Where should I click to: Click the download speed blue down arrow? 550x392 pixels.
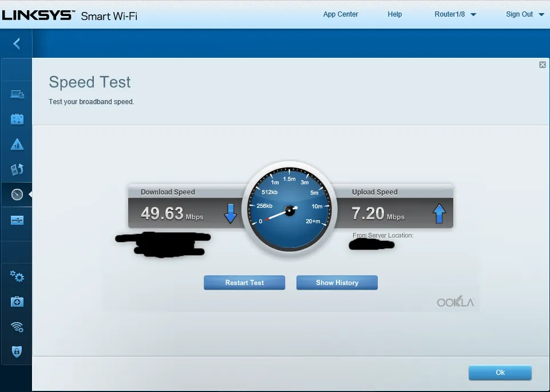point(231,213)
